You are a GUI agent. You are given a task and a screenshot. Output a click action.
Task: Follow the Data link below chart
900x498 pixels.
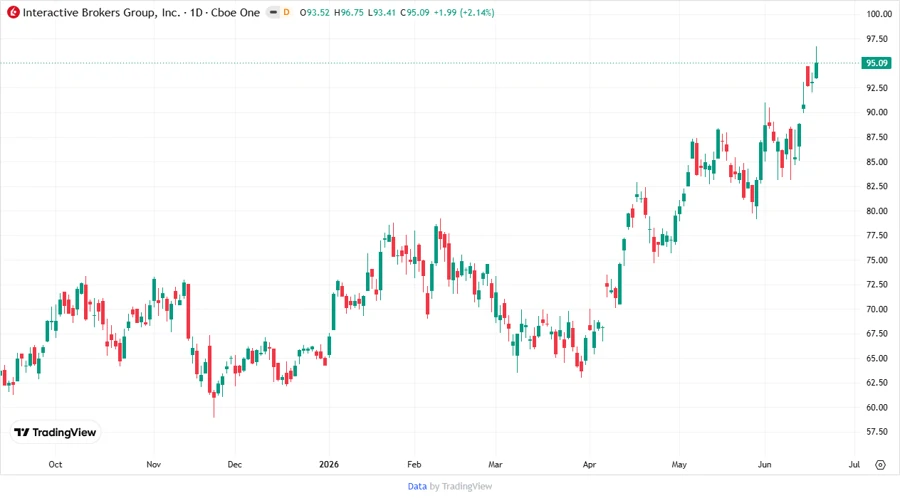[417, 487]
